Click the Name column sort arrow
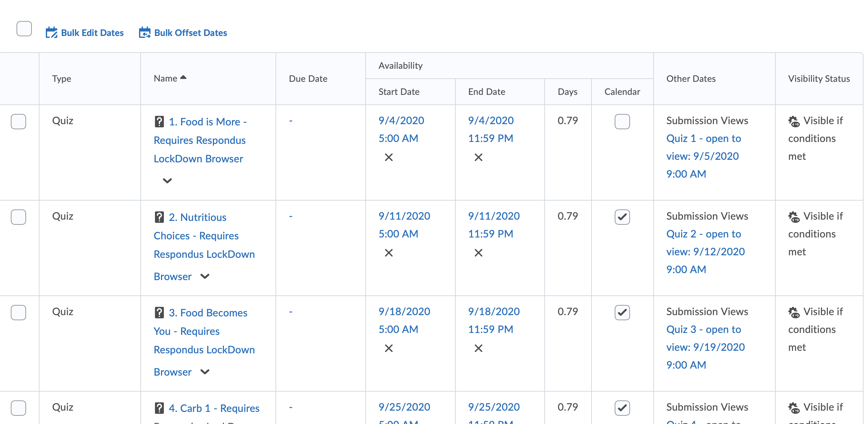 pos(183,78)
